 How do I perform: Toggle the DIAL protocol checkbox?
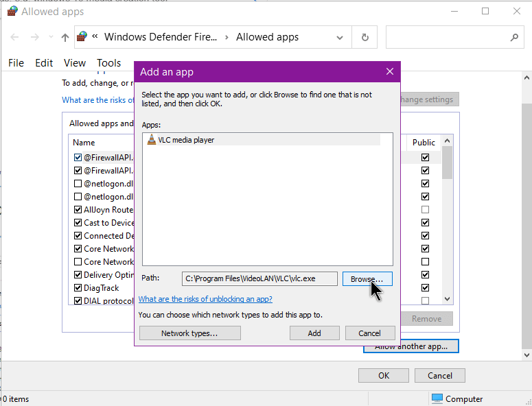(78, 300)
